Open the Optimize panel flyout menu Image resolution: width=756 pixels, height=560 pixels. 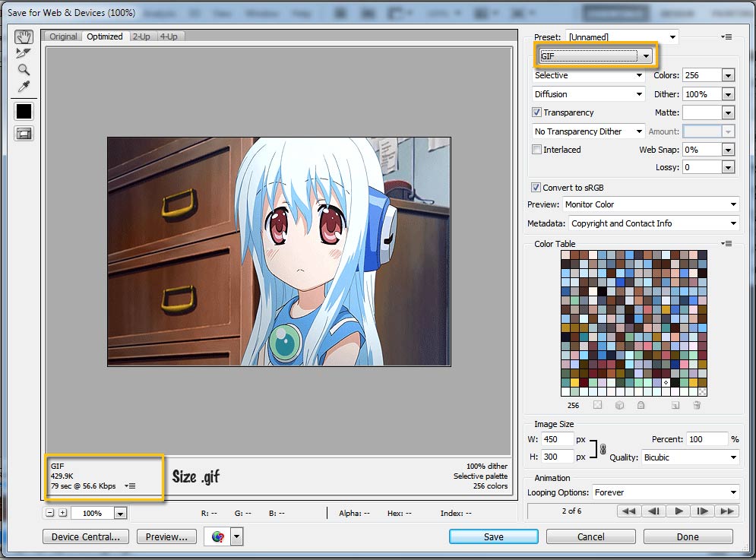coord(726,37)
